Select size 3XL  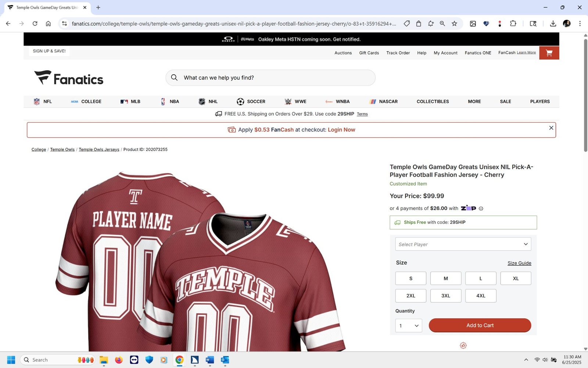(x=446, y=296)
